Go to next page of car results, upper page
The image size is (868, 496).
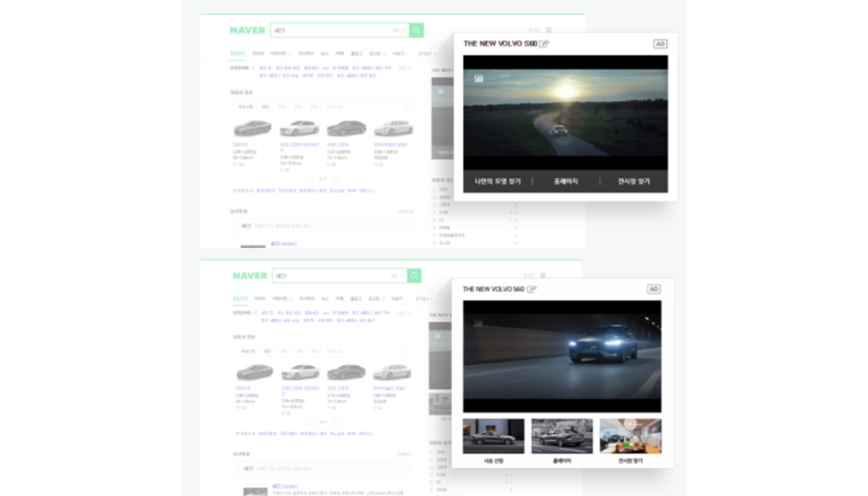click(336, 179)
